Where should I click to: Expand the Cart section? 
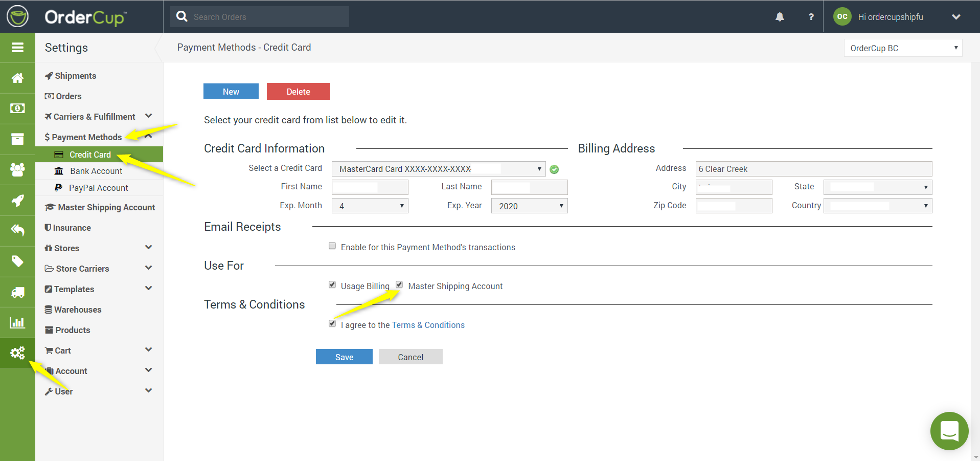[148, 350]
